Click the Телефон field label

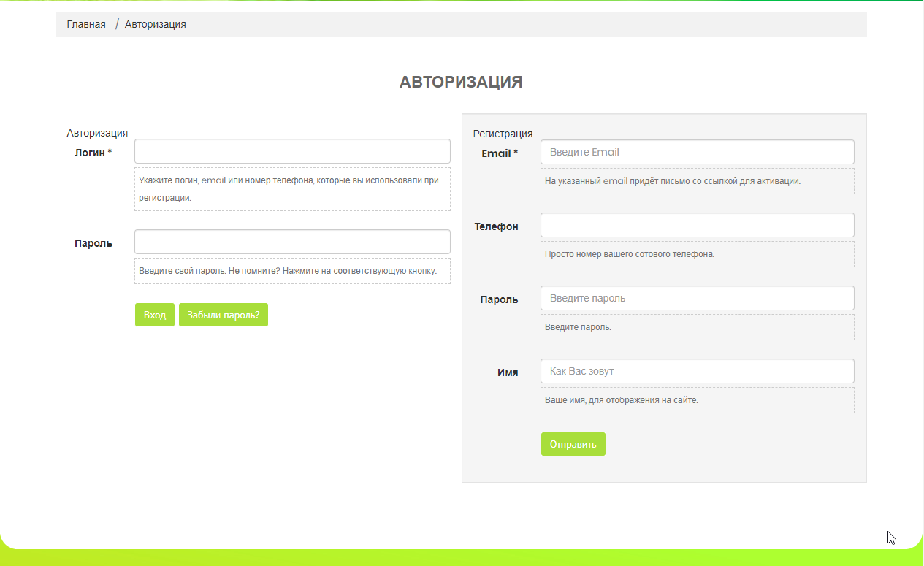(496, 226)
